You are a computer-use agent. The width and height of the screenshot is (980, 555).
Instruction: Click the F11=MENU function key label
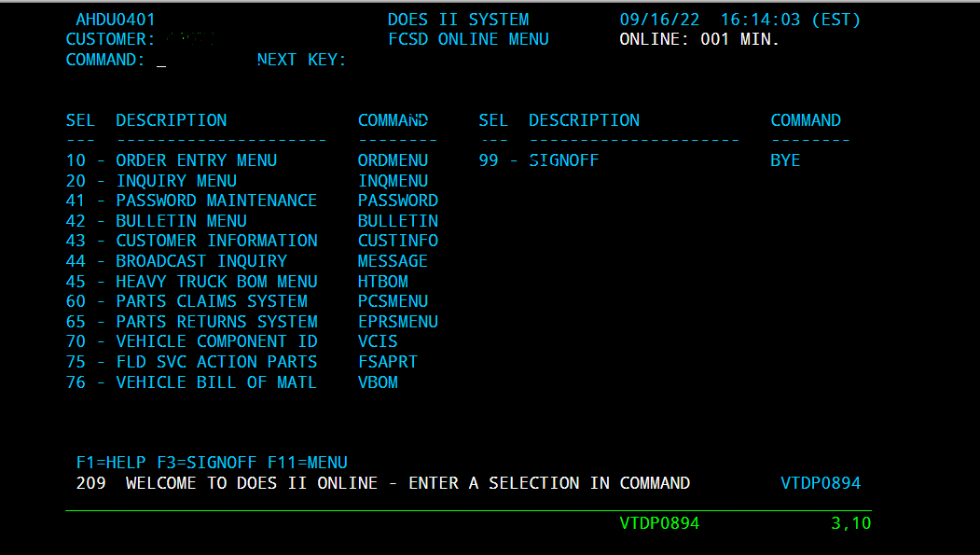(x=307, y=463)
